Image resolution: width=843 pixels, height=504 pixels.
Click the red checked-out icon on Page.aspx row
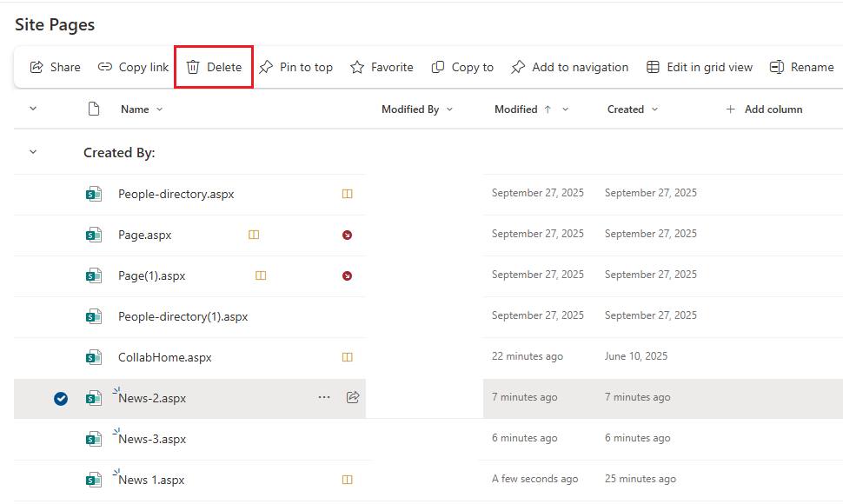point(348,235)
